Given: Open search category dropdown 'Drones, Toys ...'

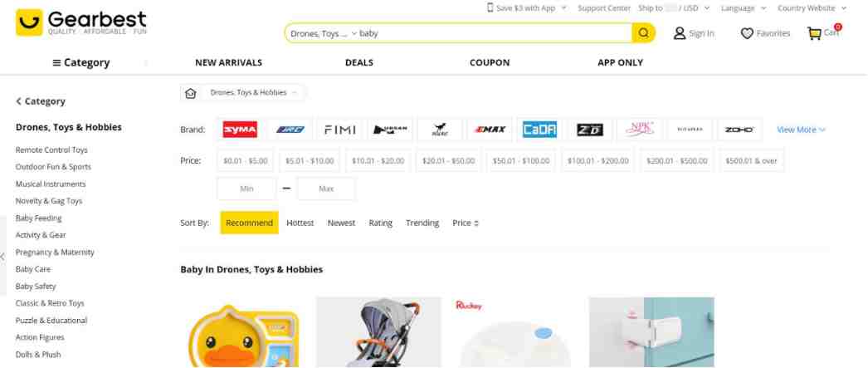Looking at the screenshot, I should [x=323, y=34].
